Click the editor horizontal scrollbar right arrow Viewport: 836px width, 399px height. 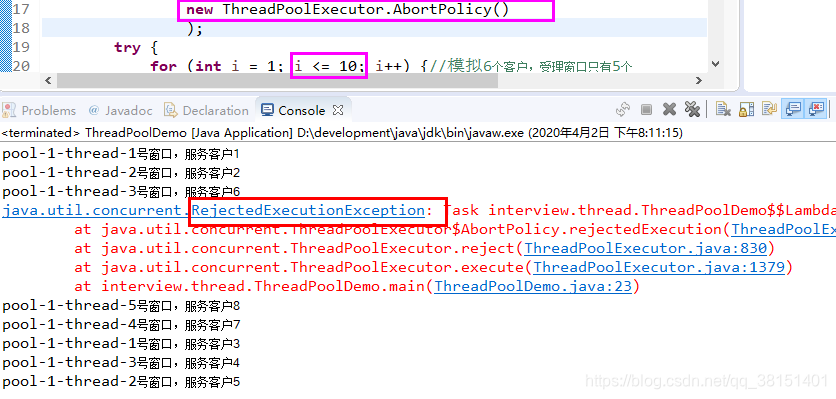pos(699,81)
